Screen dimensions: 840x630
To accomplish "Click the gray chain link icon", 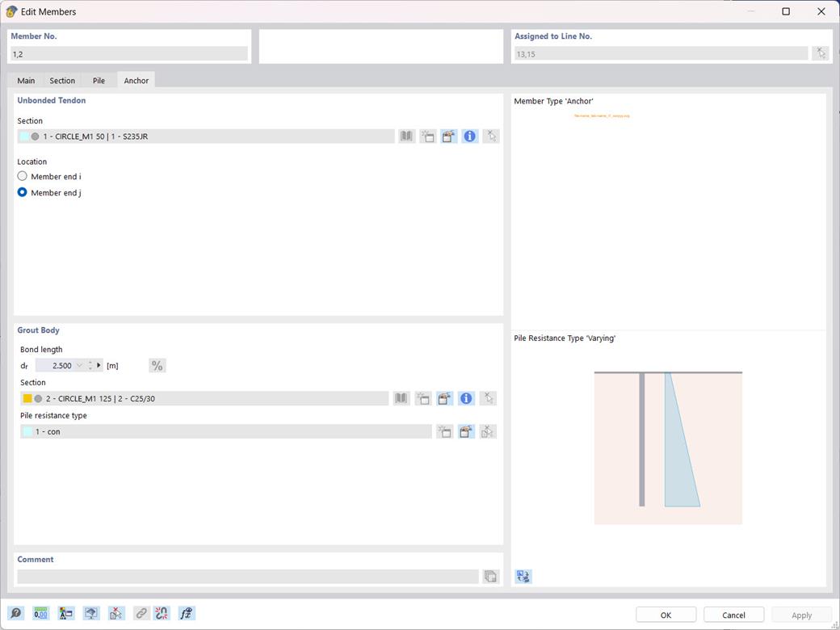I will [141, 613].
